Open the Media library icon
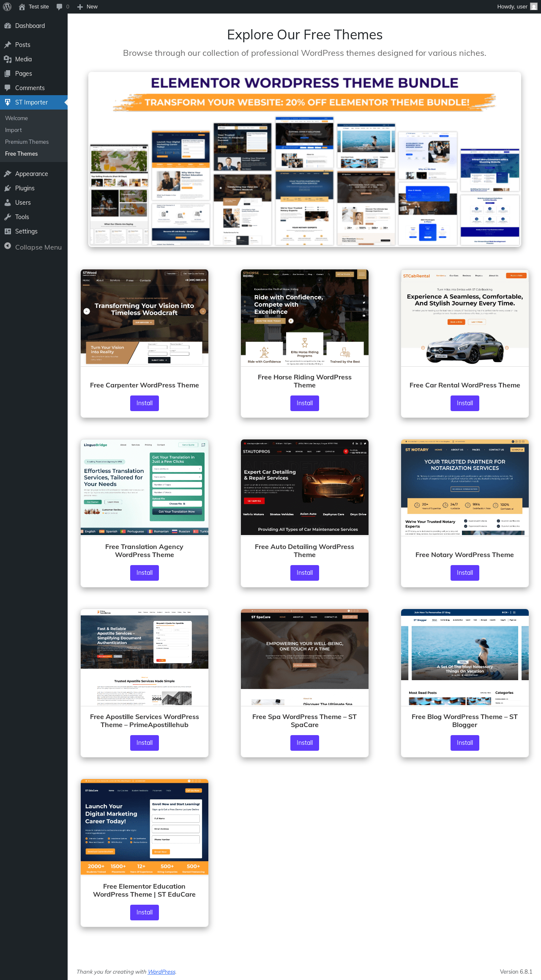Image resolution: width=541 pixels, height=980 pixels. tap(8, 59)
